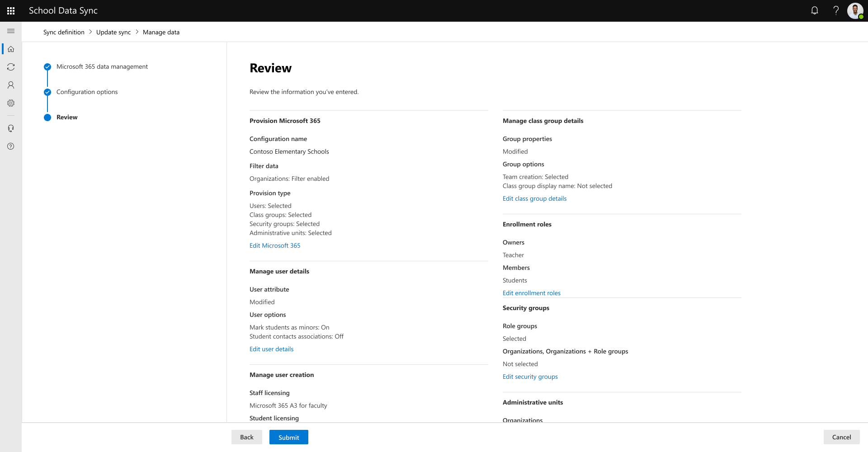Image resolution: width=868 pixels, height=452 pixels.
Task: Open the Sync icon in sidebar
Action: [11, 67]
